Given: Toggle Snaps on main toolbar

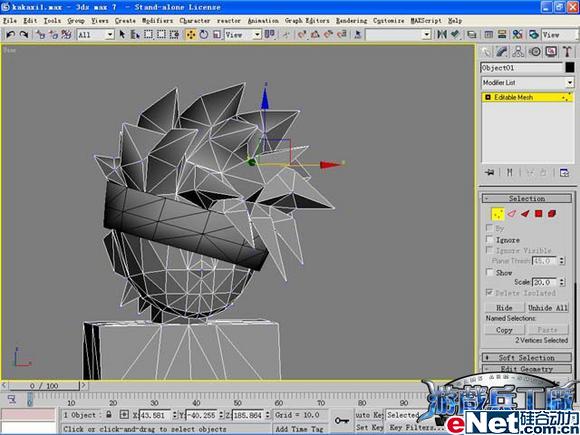Looking at the screenshot, I should click(x=302, y=34).
